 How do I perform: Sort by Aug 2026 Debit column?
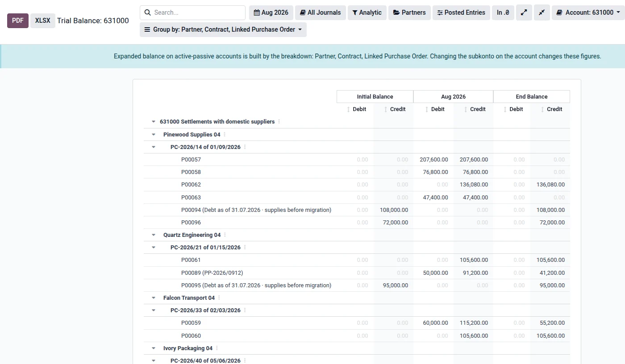(427, 109)
